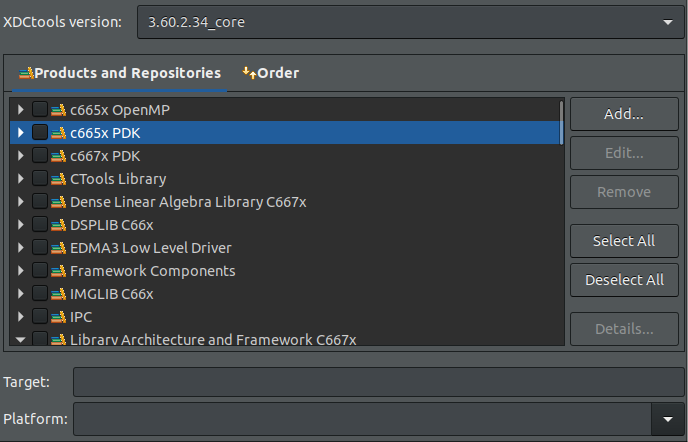This screenshot has width=688, height=442.
Task: Enable the c665x PDK checkbox
Action: coord(39,132)
